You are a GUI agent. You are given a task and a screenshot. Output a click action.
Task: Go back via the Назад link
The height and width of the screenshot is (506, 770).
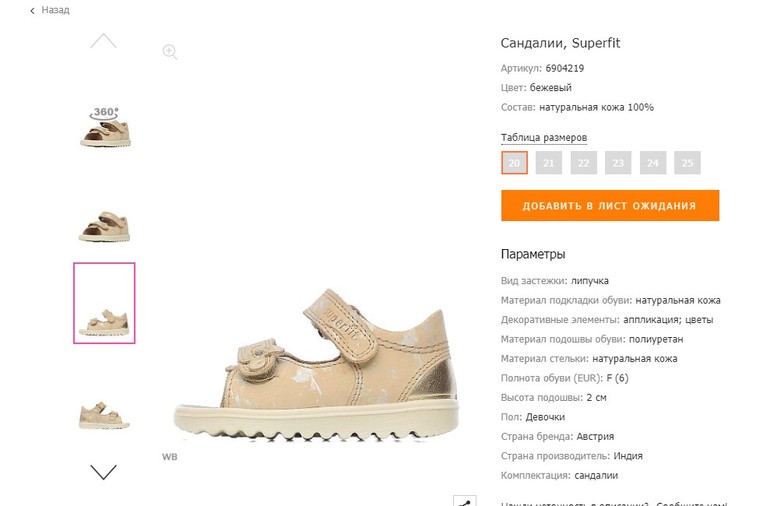pyautogui.click(x=55, y=10)
